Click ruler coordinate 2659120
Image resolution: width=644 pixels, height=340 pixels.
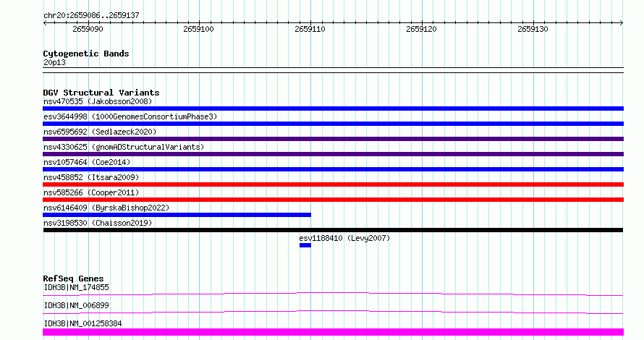click(x=421, y=29)
